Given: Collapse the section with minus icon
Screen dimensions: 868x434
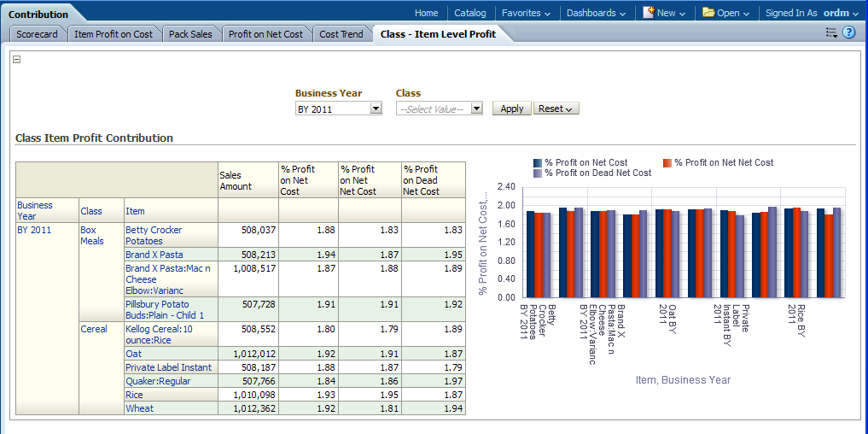Looking at the screenshot, I should coord(16,59).
